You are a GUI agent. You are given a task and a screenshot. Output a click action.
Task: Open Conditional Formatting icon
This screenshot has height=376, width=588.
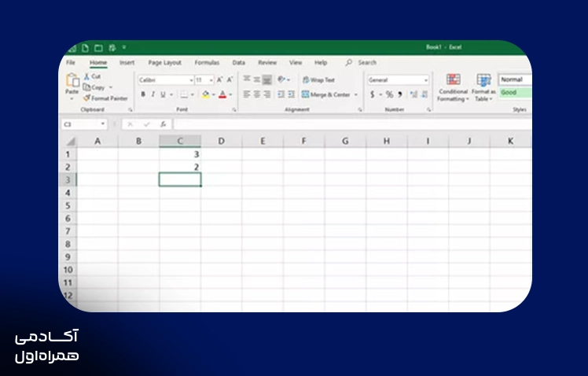pyautogui.click(x=454, y=79)
